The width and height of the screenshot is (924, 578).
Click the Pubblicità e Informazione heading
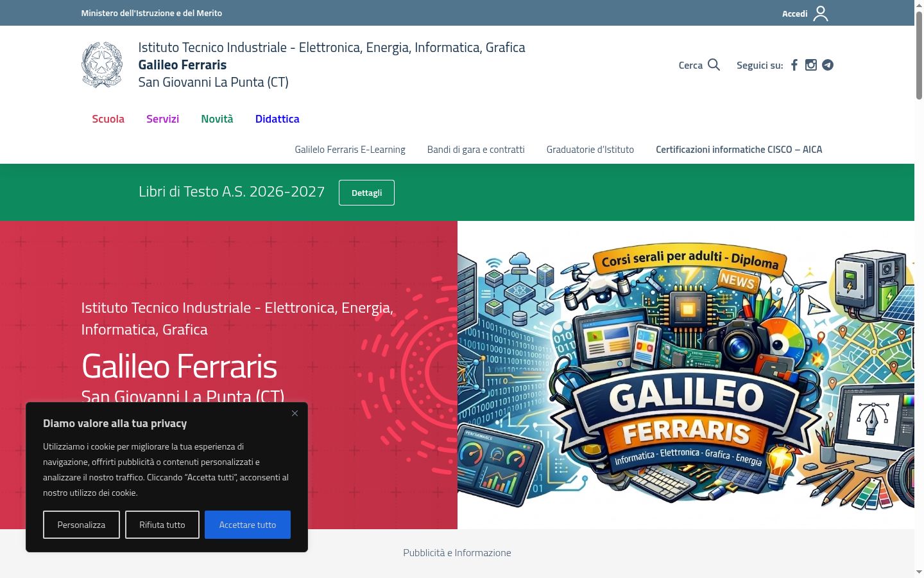[x=457, y=552]
